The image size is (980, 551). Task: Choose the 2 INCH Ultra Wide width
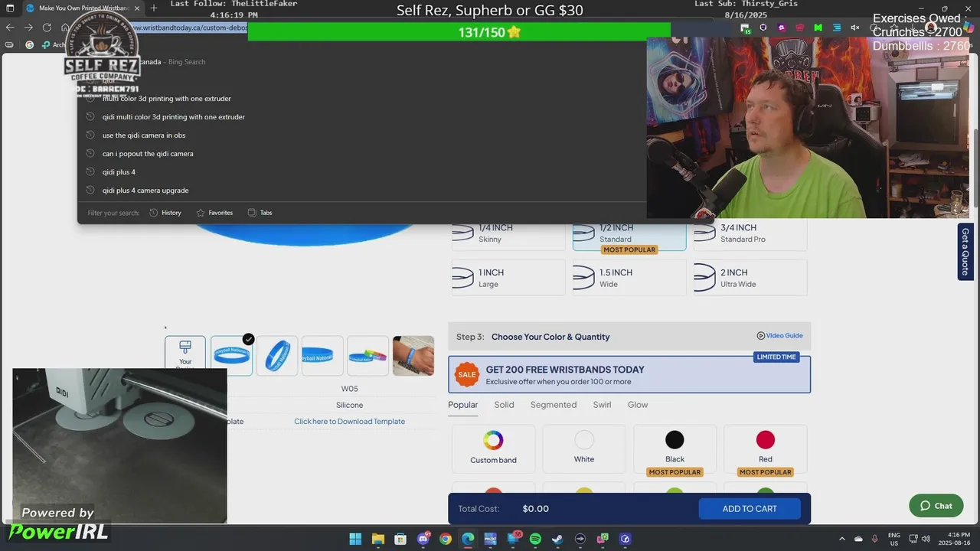750,278
